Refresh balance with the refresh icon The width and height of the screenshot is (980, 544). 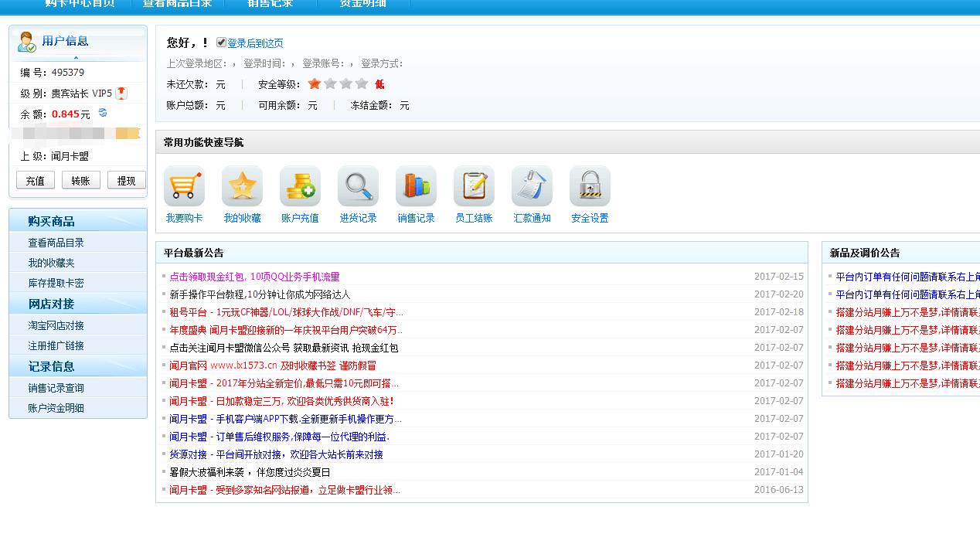pyautogui.click(x=103, y=111)
